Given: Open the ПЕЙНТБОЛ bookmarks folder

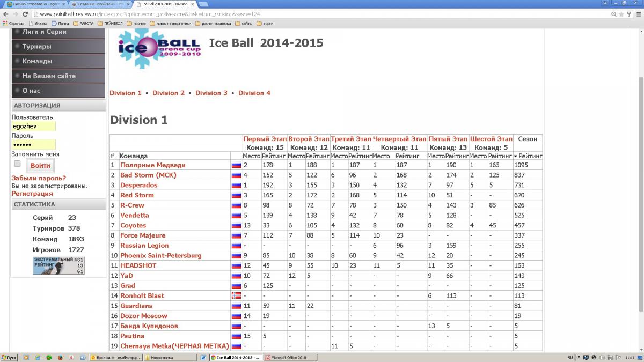Looking at the screenshot, I should coord(111,23).
